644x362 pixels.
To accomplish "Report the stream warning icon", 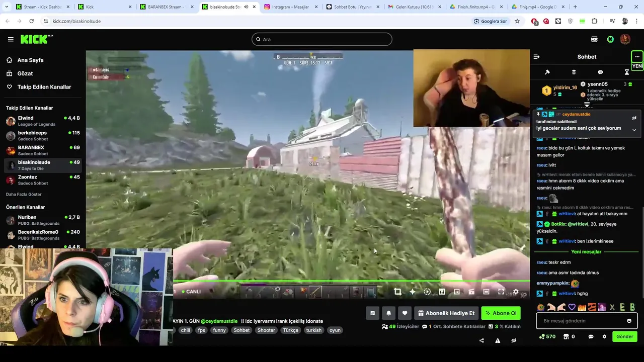I will (498, 341).
